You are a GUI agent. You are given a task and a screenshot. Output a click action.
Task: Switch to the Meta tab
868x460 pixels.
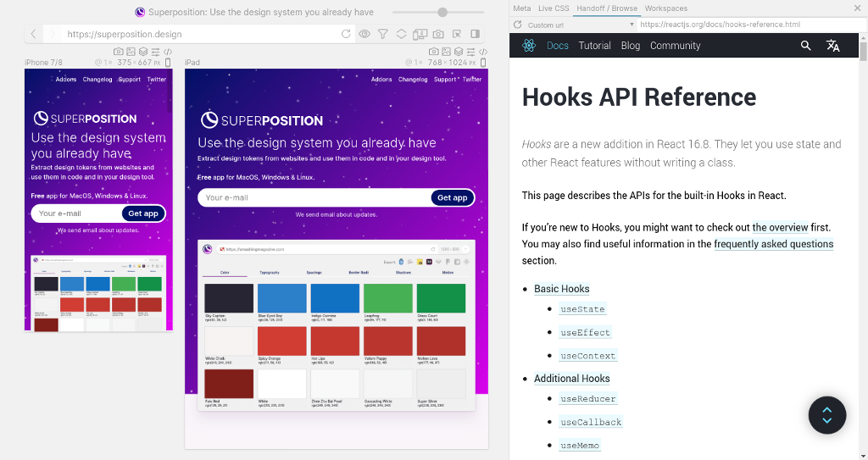pyautogui.click(x=521, y=8)
